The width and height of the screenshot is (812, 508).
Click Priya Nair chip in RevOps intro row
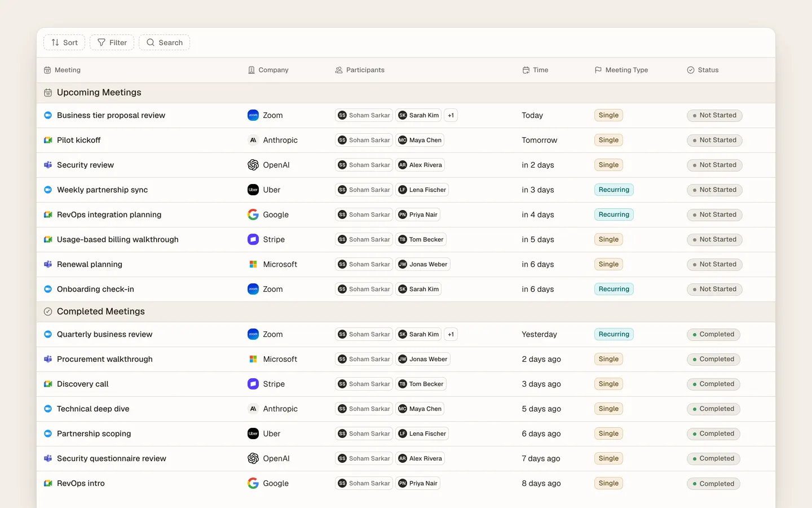418,483
